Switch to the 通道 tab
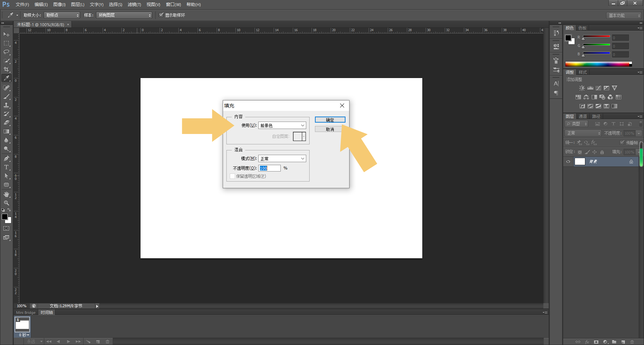Screen dimensions: 644x345 click(x=583, y=116)
